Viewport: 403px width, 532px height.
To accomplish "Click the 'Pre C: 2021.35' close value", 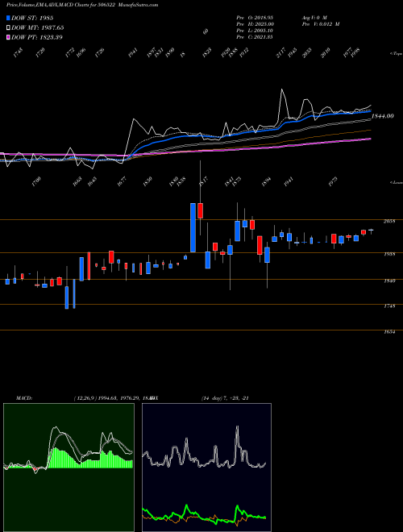I will (x=255, y=37).
